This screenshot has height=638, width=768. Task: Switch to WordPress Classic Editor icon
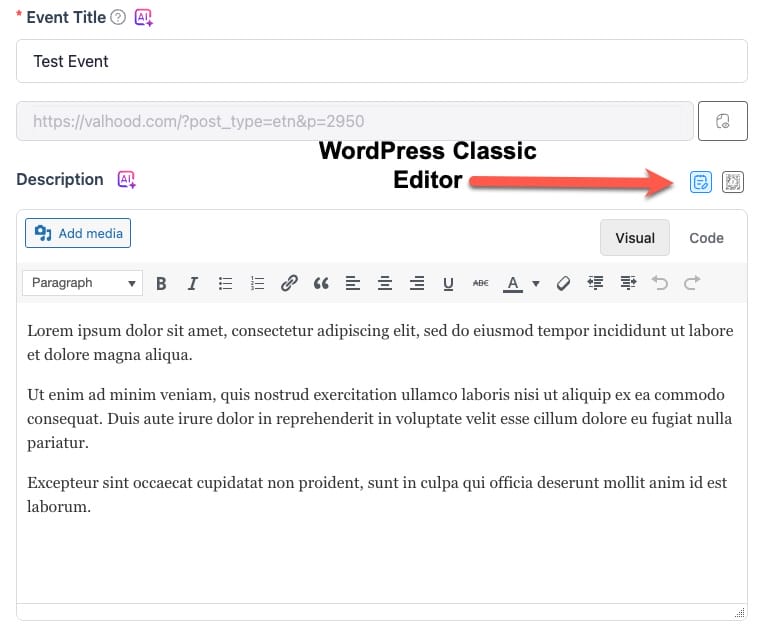pos(700,182)
